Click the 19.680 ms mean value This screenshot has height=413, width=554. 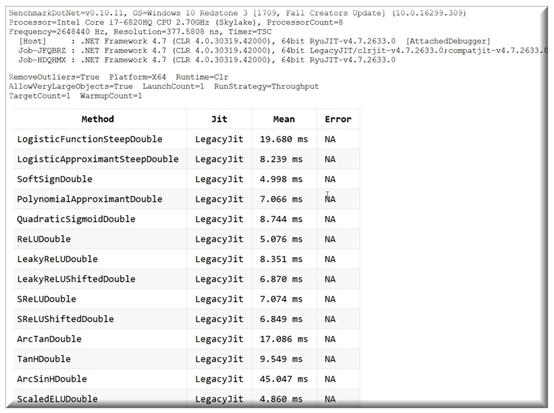pos(284,139)
